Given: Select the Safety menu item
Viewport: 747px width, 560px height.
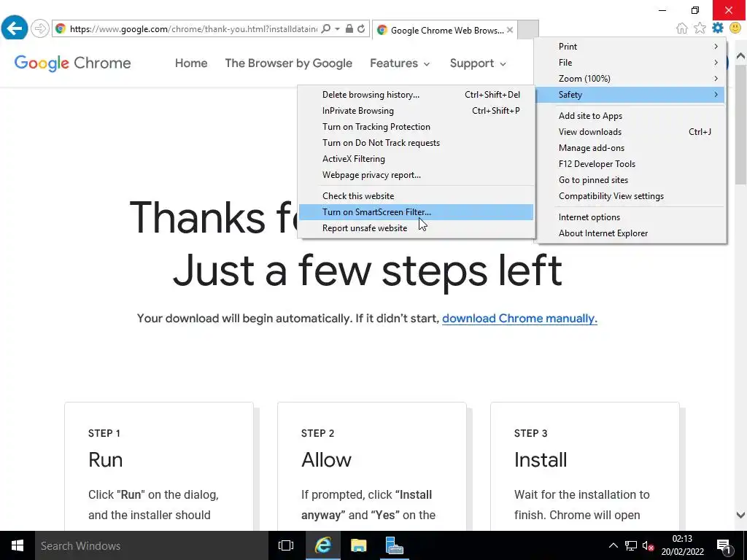Looking at the screenshot, I should [x=630, y=95].
